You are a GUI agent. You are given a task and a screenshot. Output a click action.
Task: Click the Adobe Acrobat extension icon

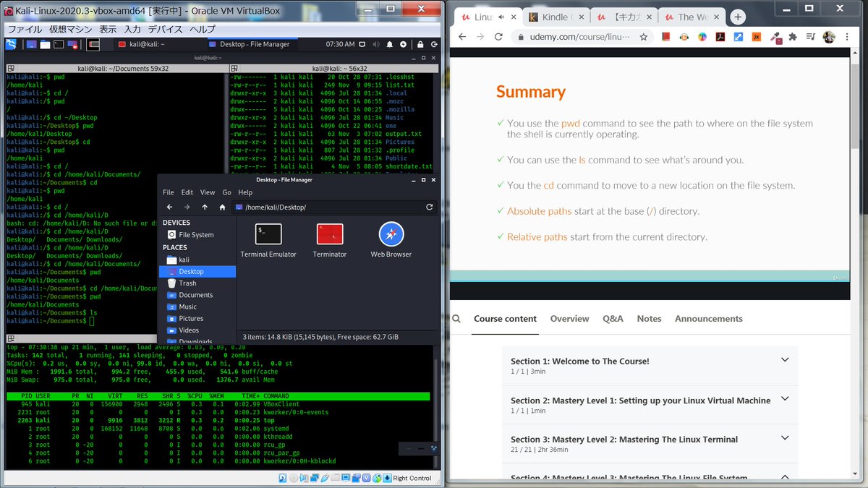[x=720, y=37]
